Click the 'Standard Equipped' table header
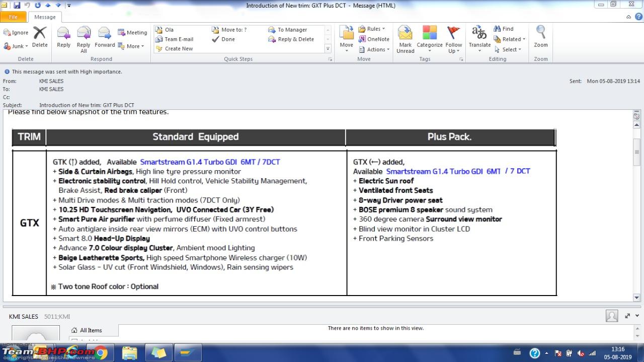 [196, 137]
